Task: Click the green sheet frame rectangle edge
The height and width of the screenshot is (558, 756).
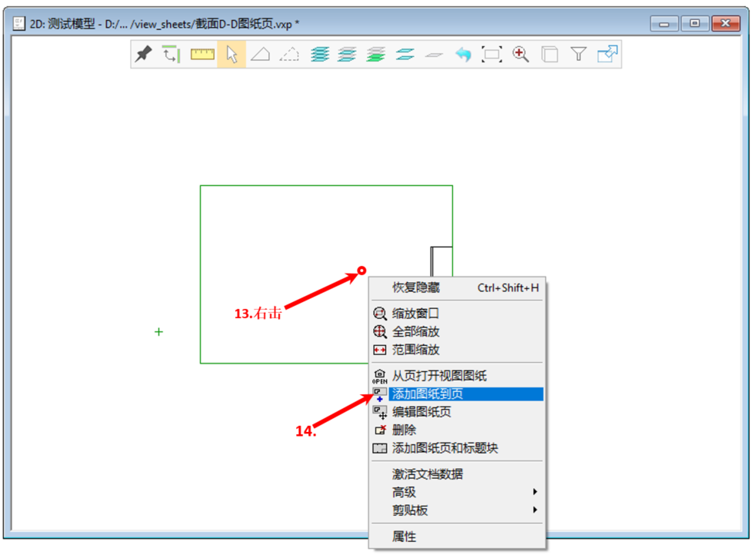Action: (x=326, y=185)
